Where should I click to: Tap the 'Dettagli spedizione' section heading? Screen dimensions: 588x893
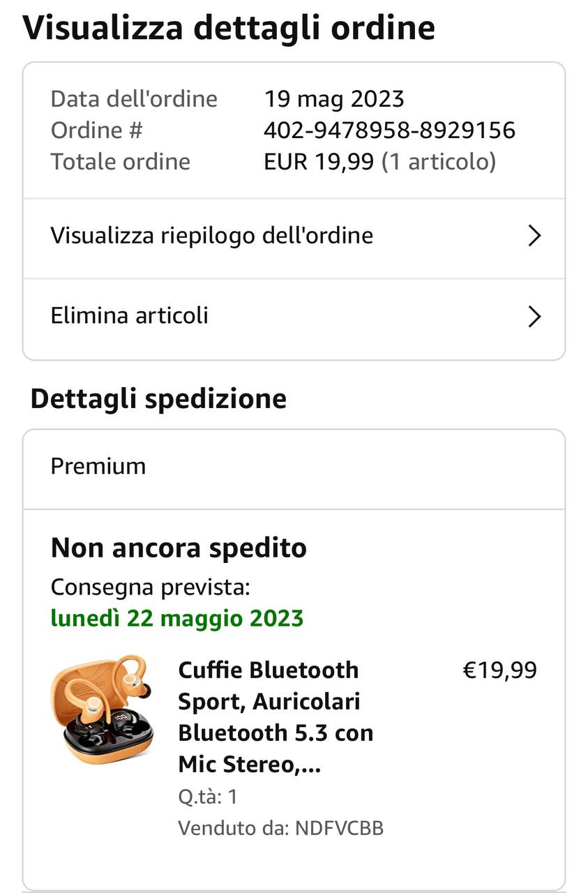[158, 399]
